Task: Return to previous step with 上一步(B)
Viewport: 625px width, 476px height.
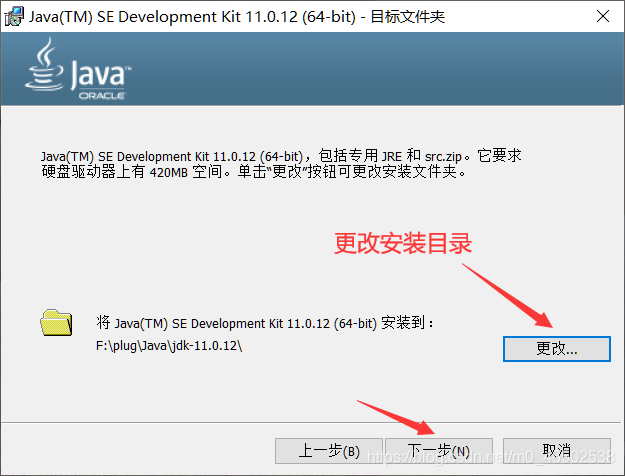Action: pos(329,451)
